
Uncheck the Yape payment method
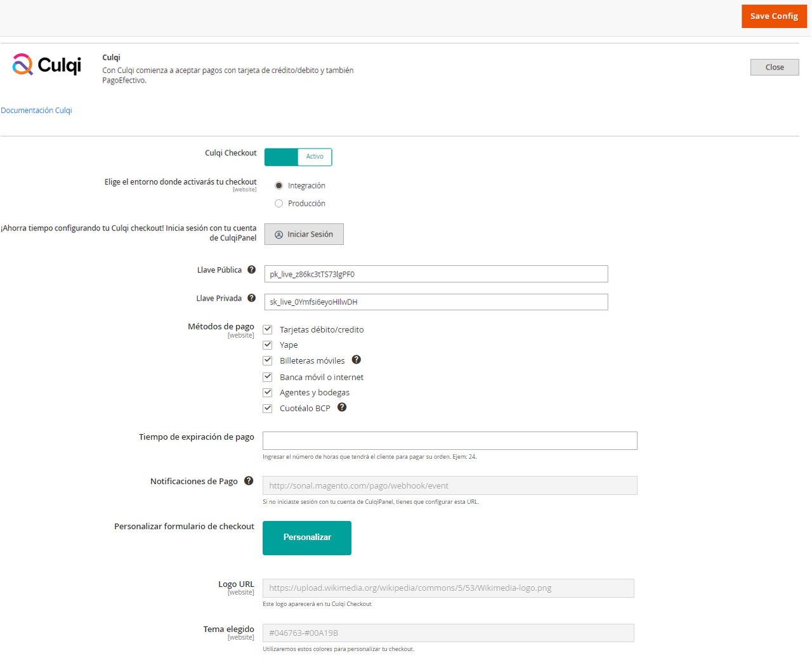coord(268,345)
